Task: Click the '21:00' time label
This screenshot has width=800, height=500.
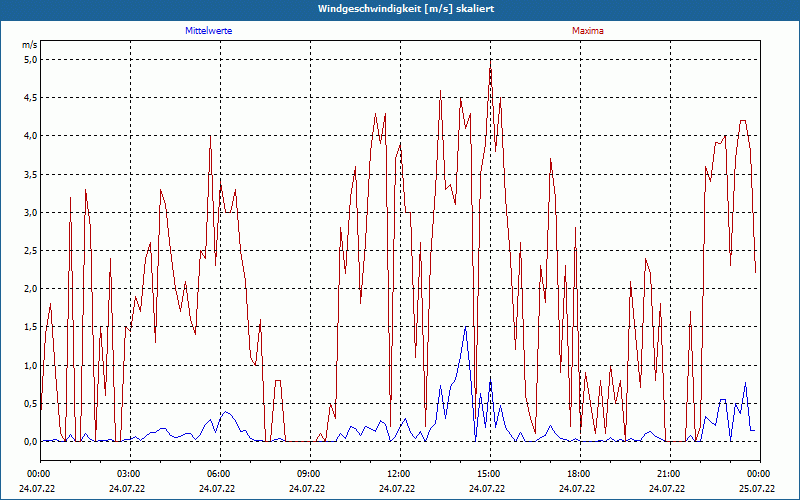Action: [669, 474]
